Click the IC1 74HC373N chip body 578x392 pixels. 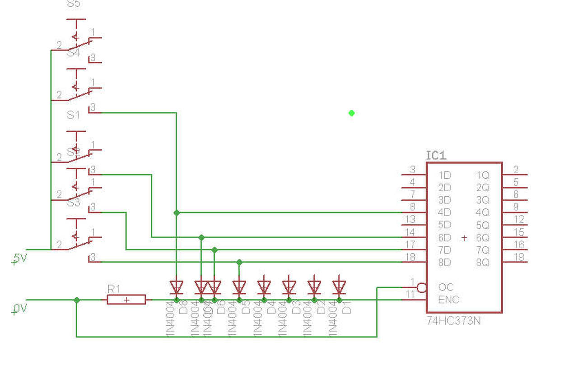click(x=464, y=237)
